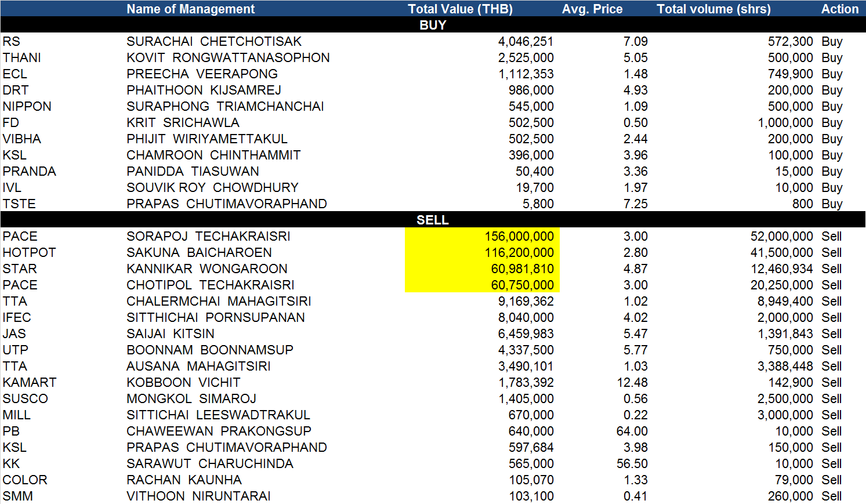Image resolution: width=866 pixels, height=504 pixels.
Task: Select the PB ticker cell
Action: (11, 431)
